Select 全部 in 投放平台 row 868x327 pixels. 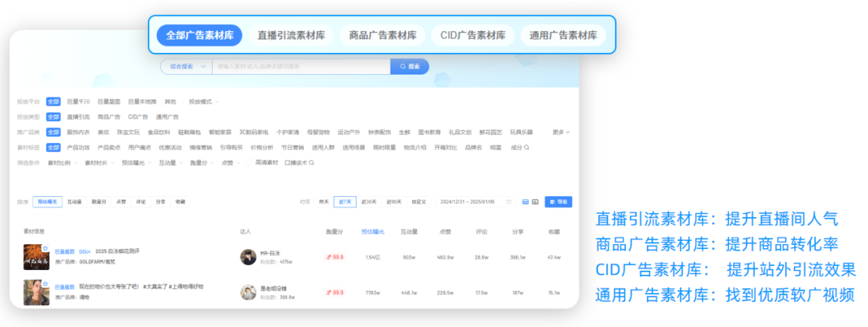pyautogui.click(x=53, y=102)
